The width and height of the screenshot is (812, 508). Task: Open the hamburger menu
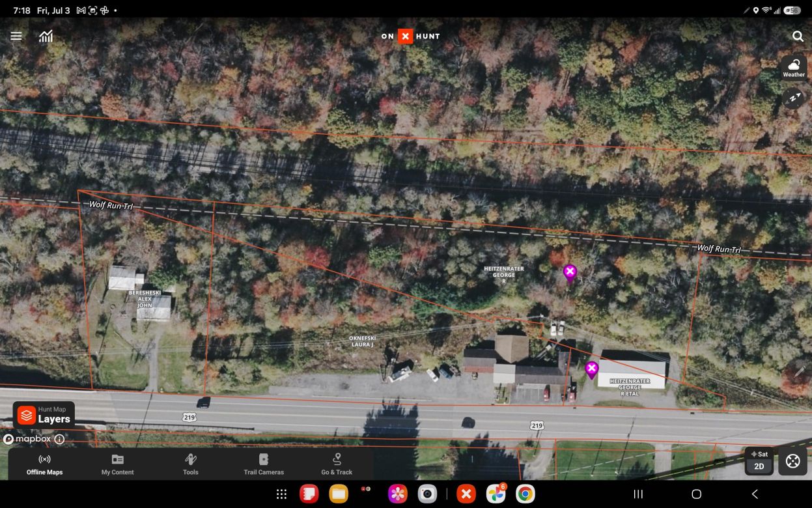[x=16, y=36]
